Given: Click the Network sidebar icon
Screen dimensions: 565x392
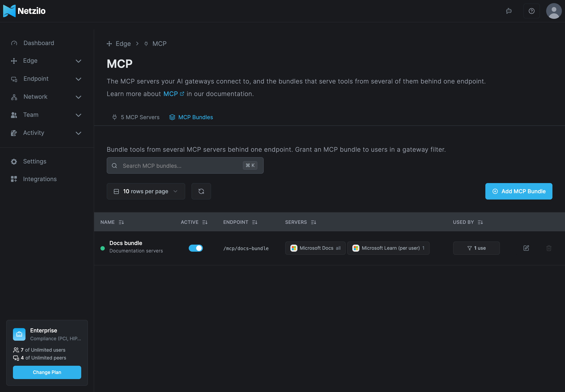Looking at the screenshot, I should 14,97.
